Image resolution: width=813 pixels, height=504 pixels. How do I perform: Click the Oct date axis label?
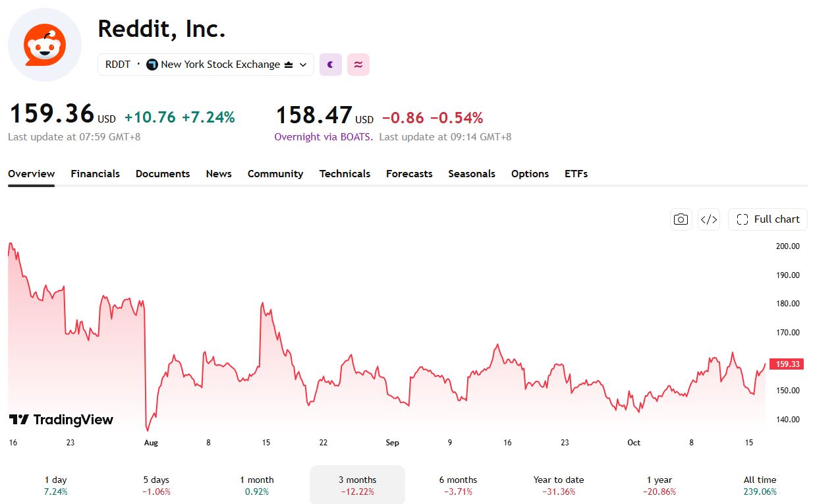click(x=634, y=443)
